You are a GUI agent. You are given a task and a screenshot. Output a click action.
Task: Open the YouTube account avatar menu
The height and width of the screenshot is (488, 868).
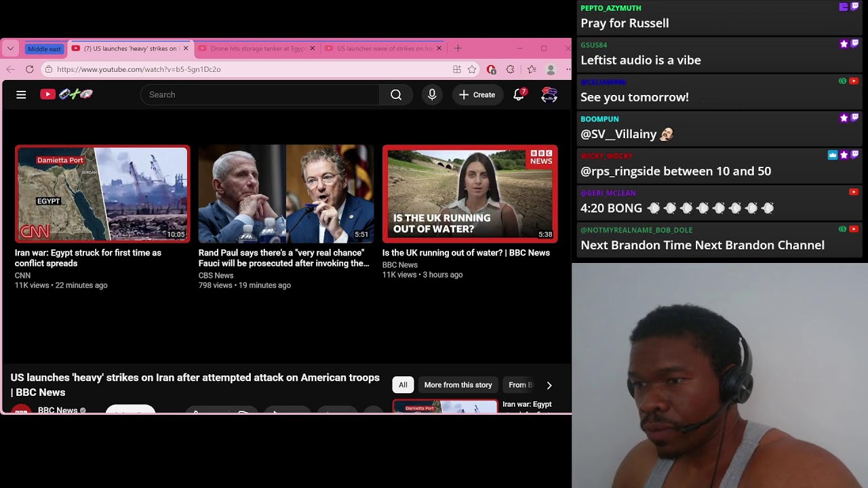coord(549,95)
